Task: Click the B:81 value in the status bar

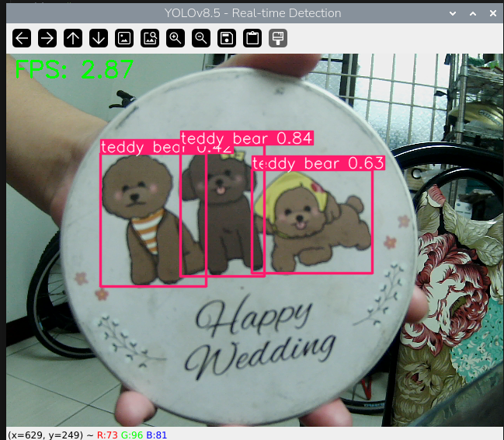Action: click(x=157, y=435)
